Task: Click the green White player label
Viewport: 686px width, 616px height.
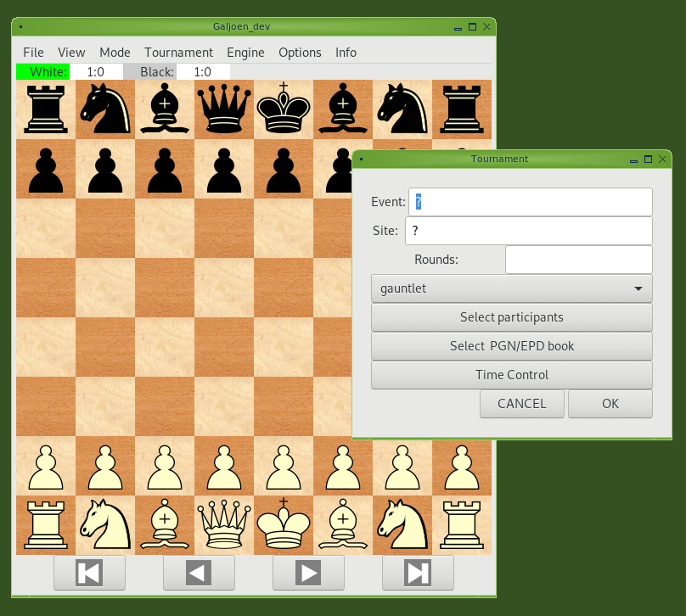Action: [x=42, y=72]
